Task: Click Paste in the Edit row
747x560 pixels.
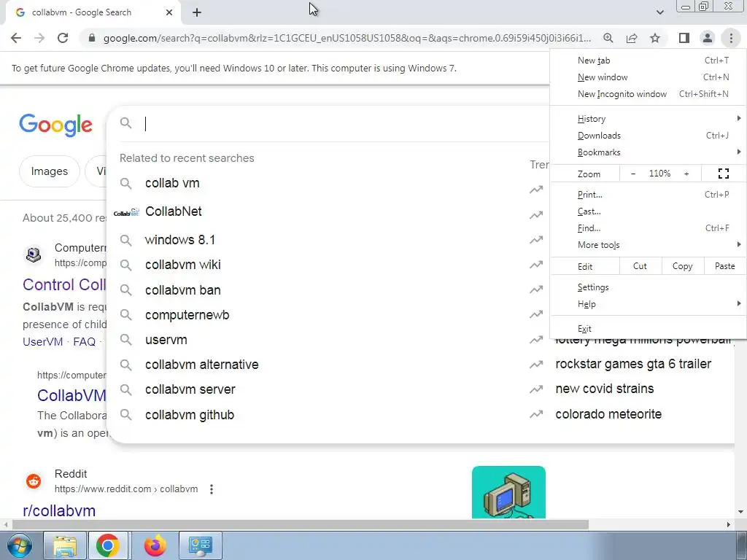Action: [x=725, y=266]
